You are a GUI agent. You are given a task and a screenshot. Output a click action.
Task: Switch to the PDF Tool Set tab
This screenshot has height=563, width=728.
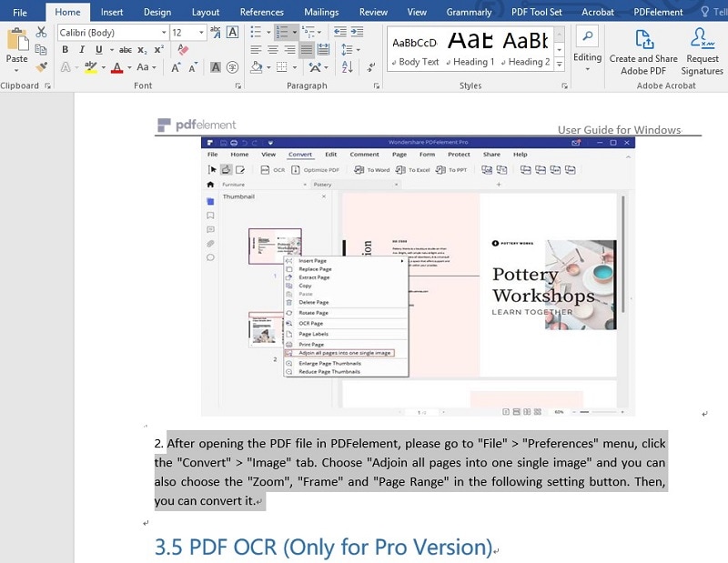click(536, 12)
